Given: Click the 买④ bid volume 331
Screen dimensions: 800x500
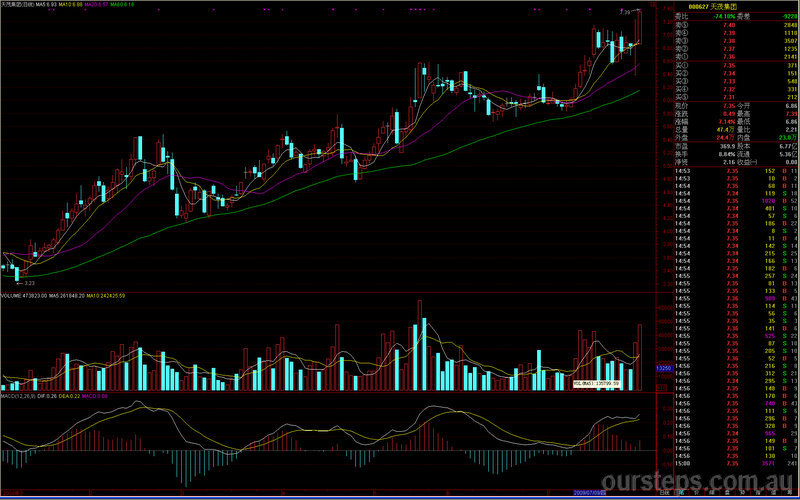Looking at the screenshot, I should click(792, 89).
